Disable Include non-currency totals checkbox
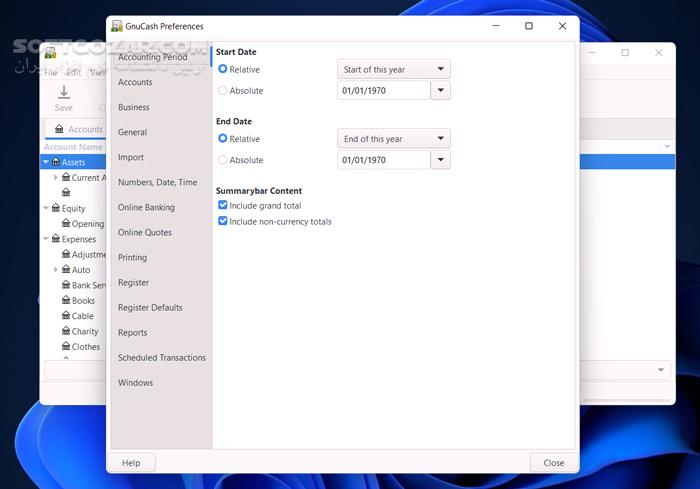The width and height of the screenshot is (700, 489). 223,222
